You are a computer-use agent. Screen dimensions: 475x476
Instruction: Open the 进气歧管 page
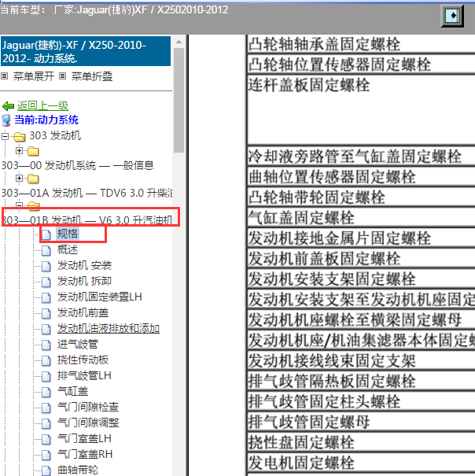click(x=78, y=345)
